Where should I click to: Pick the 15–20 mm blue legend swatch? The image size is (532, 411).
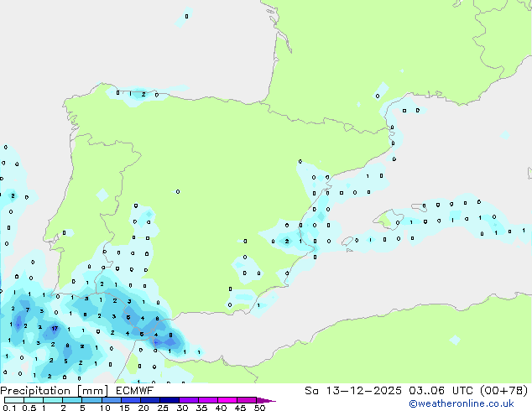pyautogui.click(x=130, y=400)
